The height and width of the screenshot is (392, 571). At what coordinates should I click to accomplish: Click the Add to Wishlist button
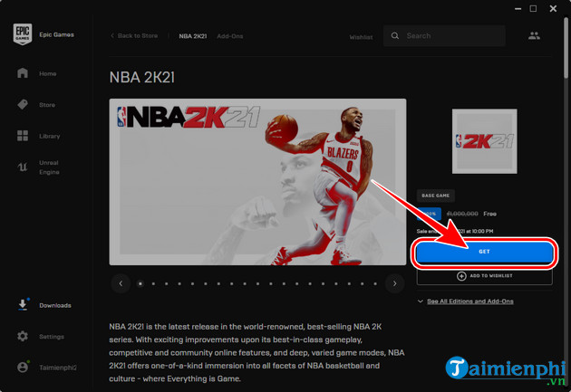tap(484, 276)
